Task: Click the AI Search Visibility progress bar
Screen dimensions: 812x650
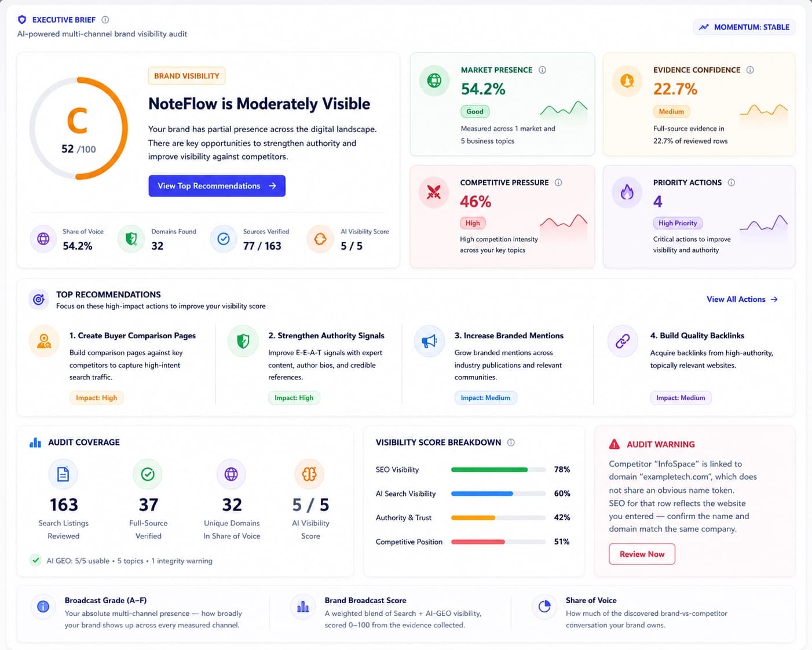Action: (498, 494)
